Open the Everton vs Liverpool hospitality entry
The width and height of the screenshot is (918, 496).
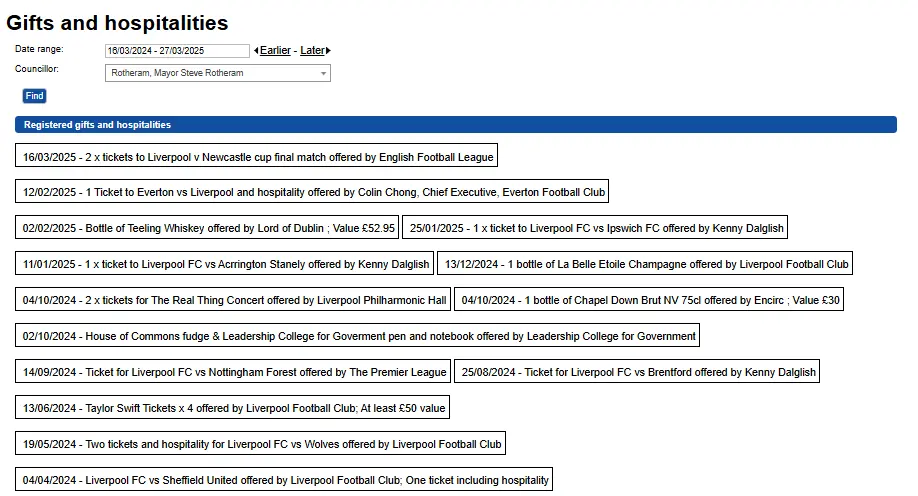click(313, 193)
